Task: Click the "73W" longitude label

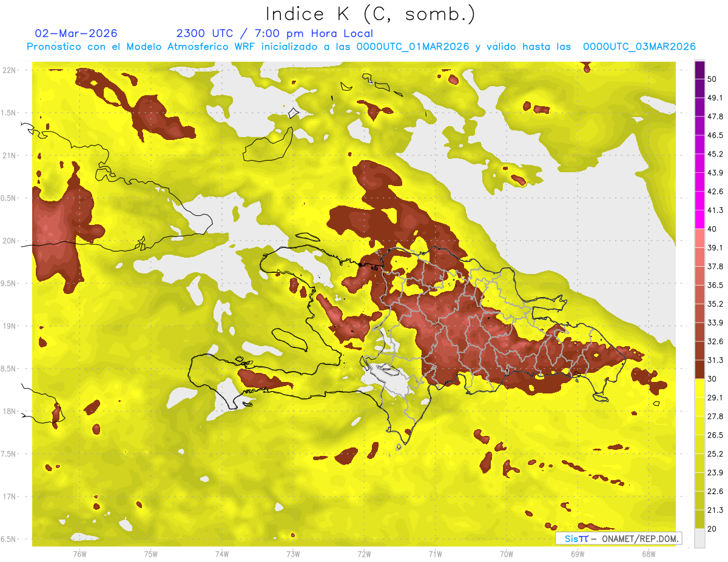Action: point(293,554)
